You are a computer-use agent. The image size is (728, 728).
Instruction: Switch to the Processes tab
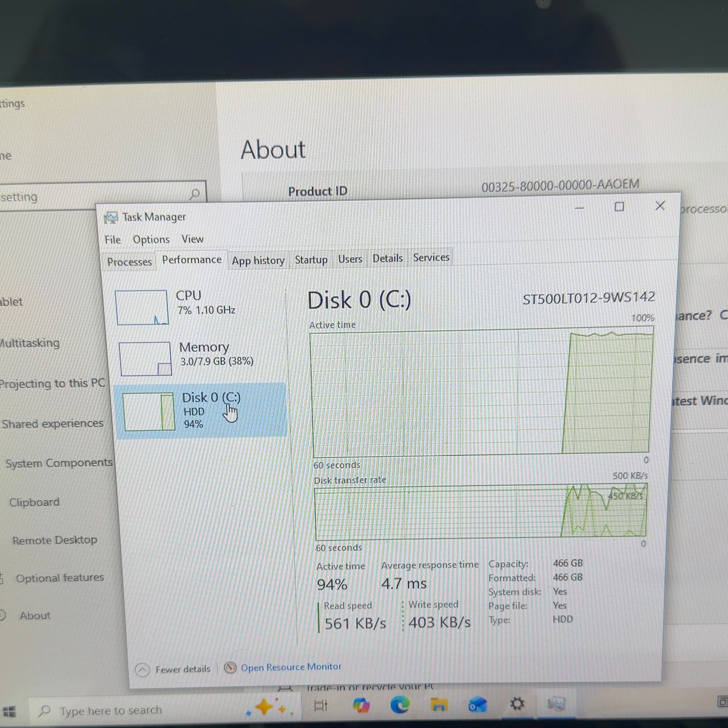(129, 262)
